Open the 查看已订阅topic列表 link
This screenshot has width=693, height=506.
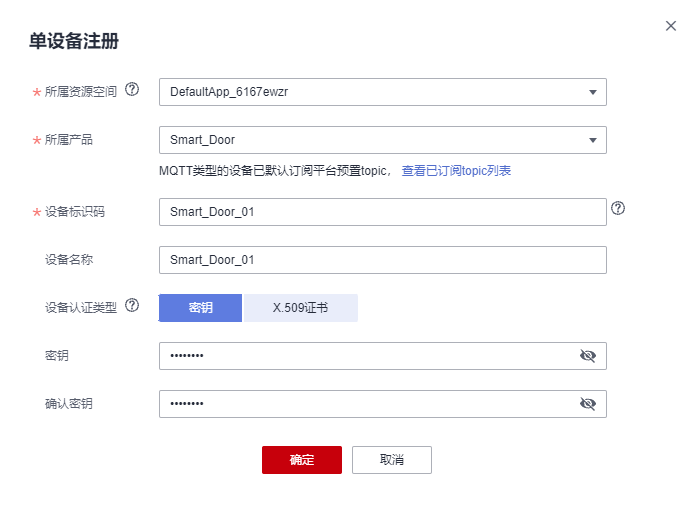coord(456,171)
